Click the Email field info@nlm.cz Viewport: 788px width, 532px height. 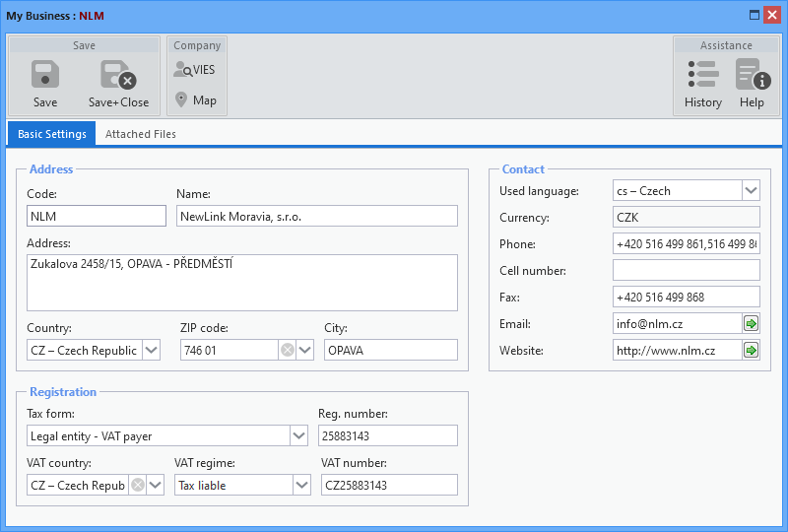(678, 323)
